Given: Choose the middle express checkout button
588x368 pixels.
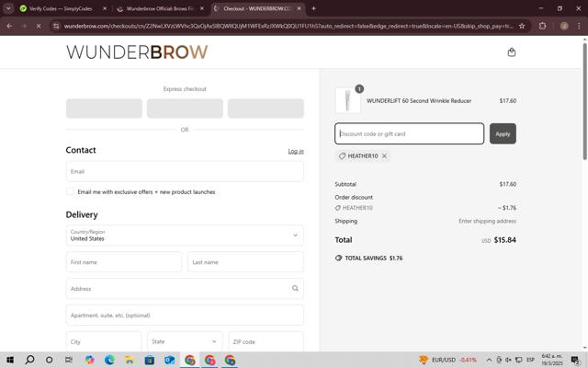Looking at the screenshot, I should point(185,109).
